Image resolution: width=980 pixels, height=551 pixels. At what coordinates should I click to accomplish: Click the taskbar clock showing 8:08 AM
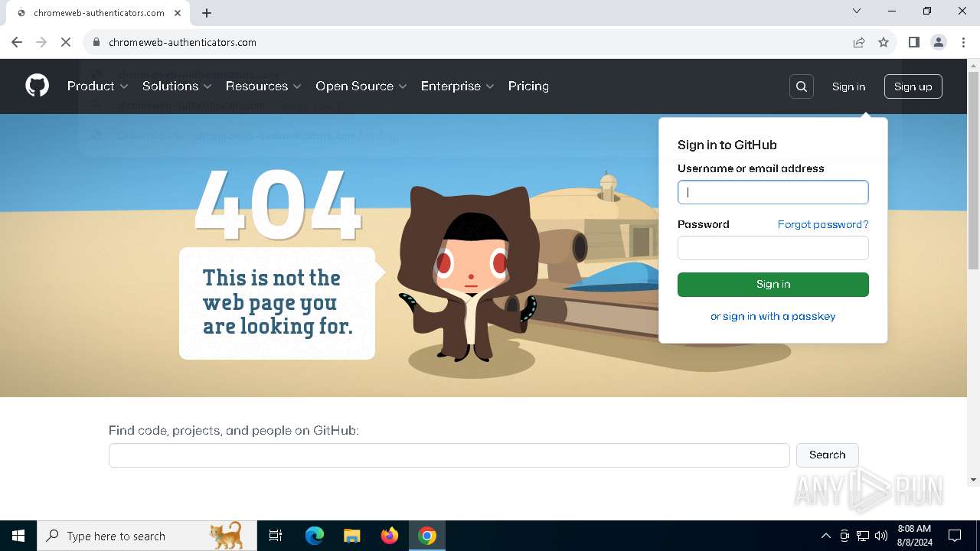pos(913,536)
